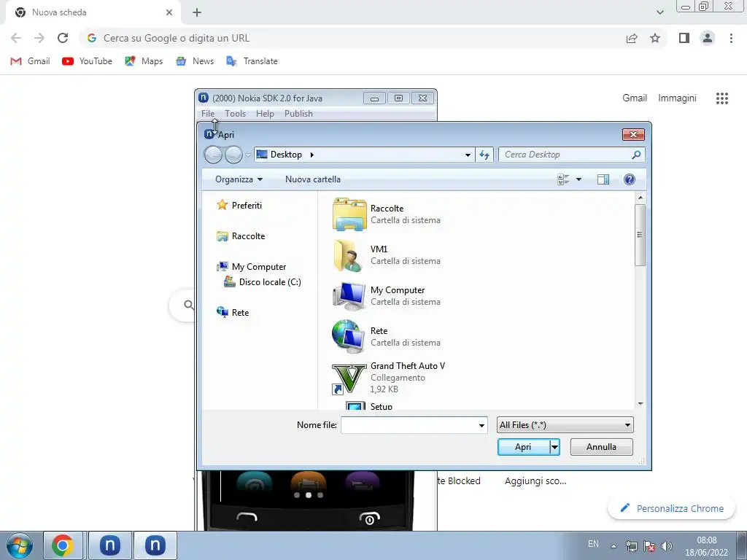The height and width of the screenshot is (560, 747).
Task: Open Chrome three-dot menu
Action: 731,38
